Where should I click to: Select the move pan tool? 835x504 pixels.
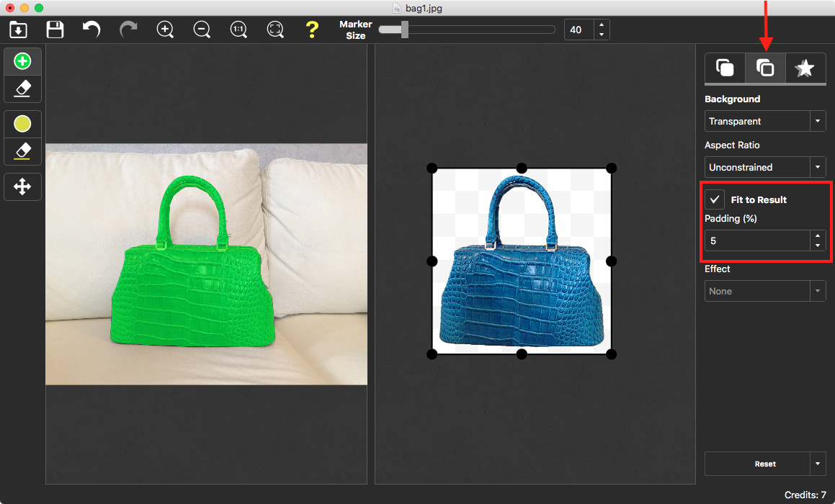22,187
